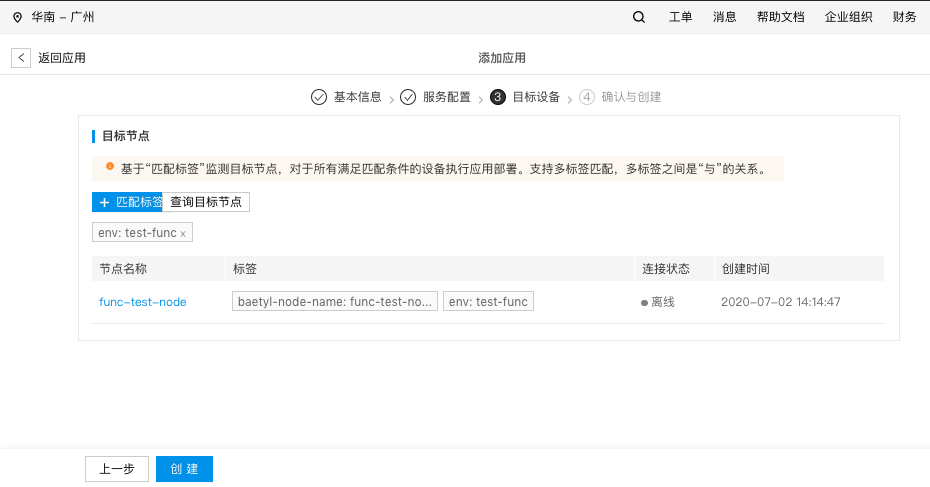This screenshot has height=487, width=930.
Task: Click the 查询目标节点 button
Action: (206, 202)
